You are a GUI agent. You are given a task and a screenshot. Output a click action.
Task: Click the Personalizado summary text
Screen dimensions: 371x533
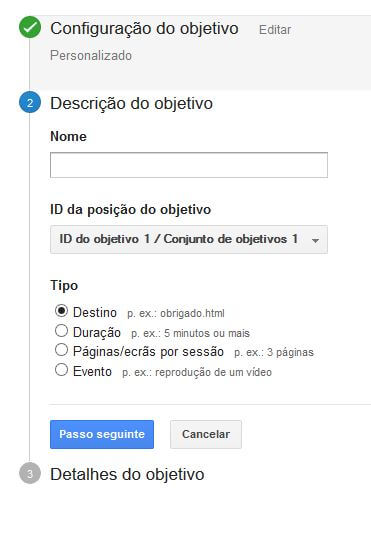coord(91,55)
